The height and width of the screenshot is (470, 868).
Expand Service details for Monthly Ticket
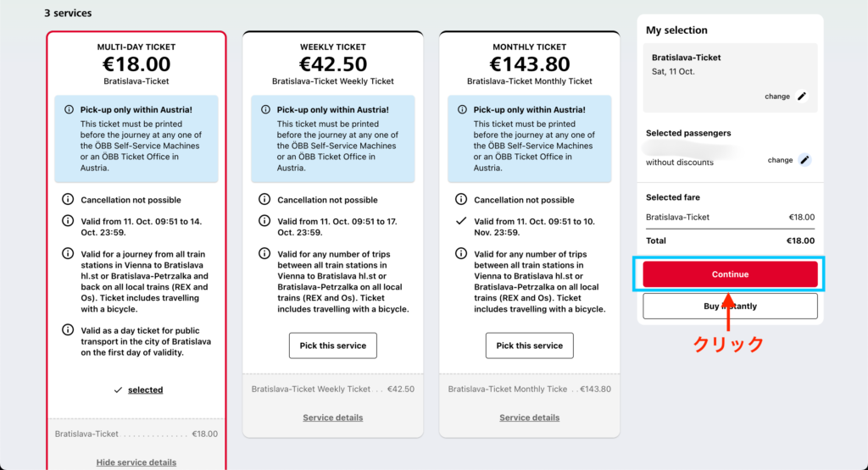(530, 417)
